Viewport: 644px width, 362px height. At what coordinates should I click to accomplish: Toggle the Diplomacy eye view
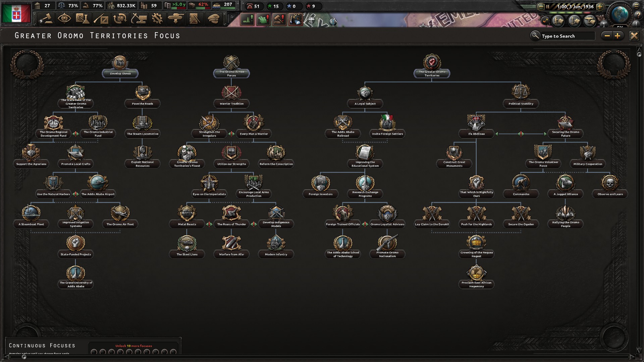coord(64,19)
